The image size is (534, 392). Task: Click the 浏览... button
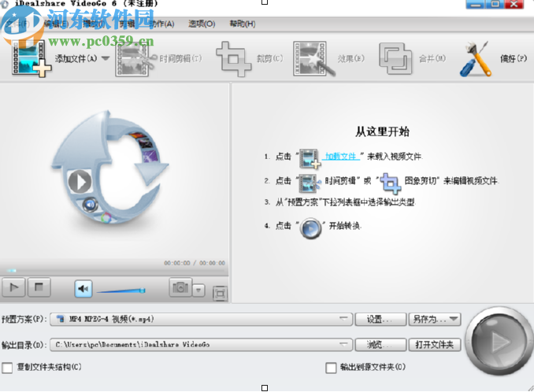[x=380, y=345]
